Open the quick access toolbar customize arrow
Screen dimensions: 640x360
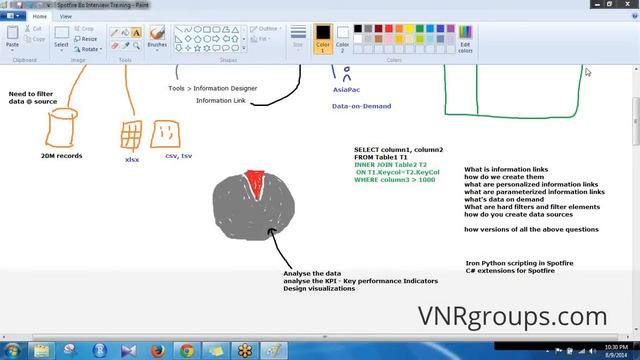48,5
